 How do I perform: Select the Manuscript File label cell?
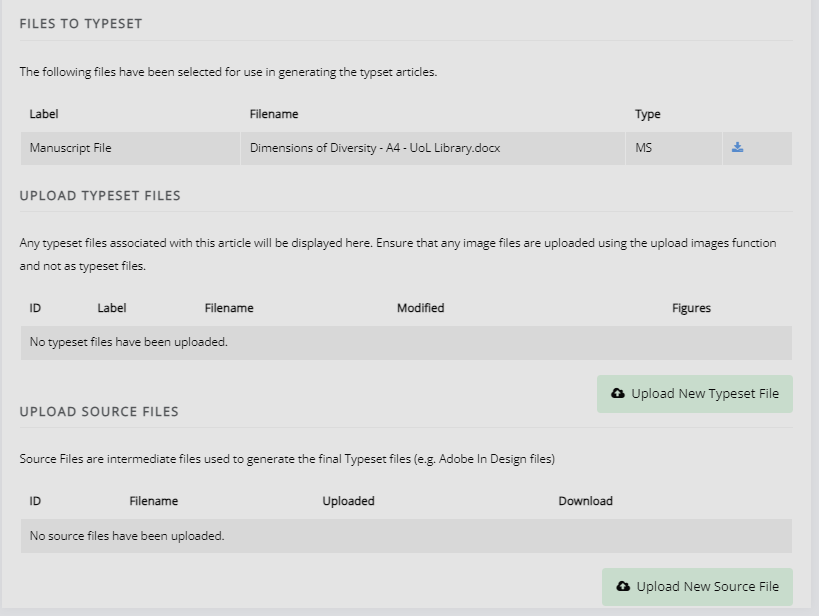tap(71, 148)
